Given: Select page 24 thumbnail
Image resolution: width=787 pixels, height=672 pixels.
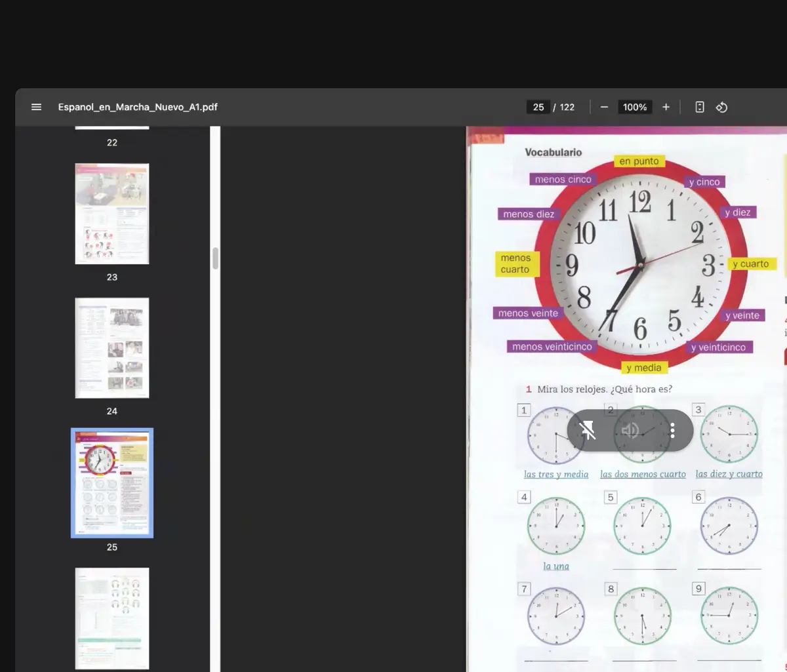Looking at the screenshot, I should click(112, 348).
